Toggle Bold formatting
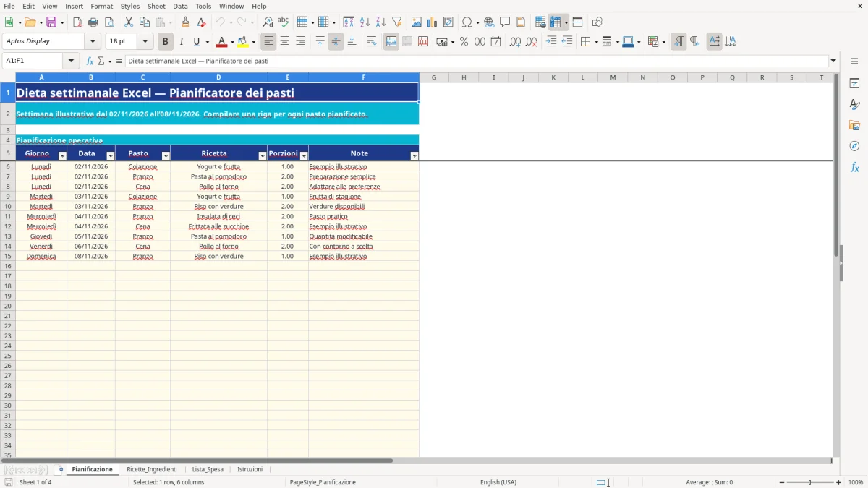 click(x=165, y=42)
